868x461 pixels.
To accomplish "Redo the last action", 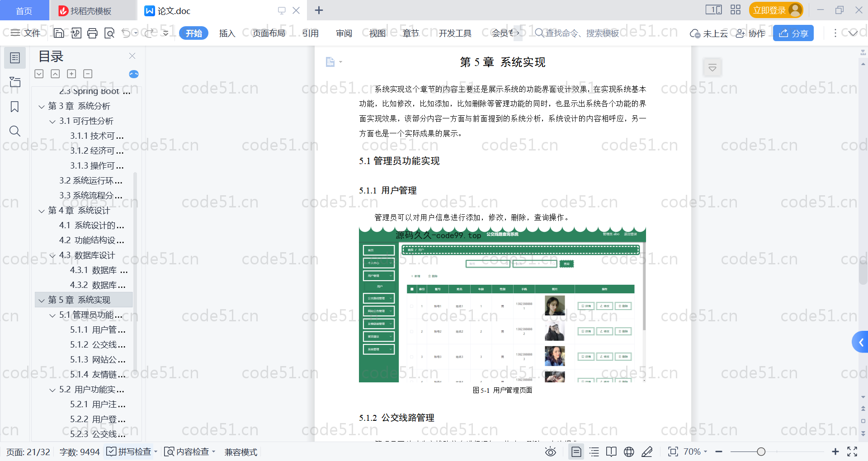I will click(x=149, y=33).
